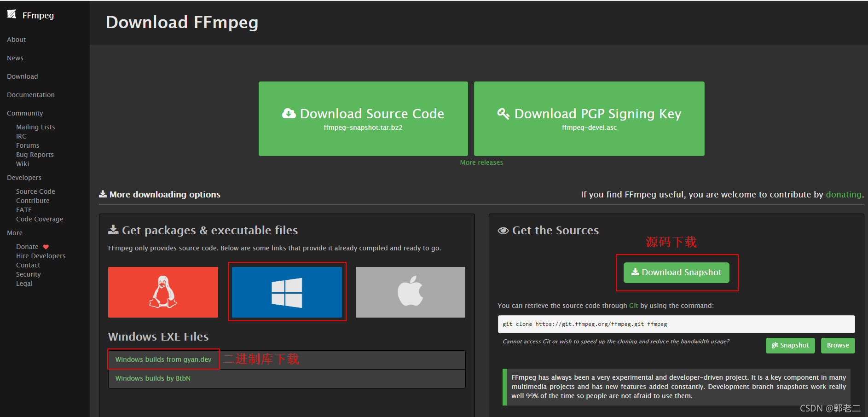Select the Linux penguin packages tile
This screenshot has height=417, width=868.
click(x=163, y=292)
